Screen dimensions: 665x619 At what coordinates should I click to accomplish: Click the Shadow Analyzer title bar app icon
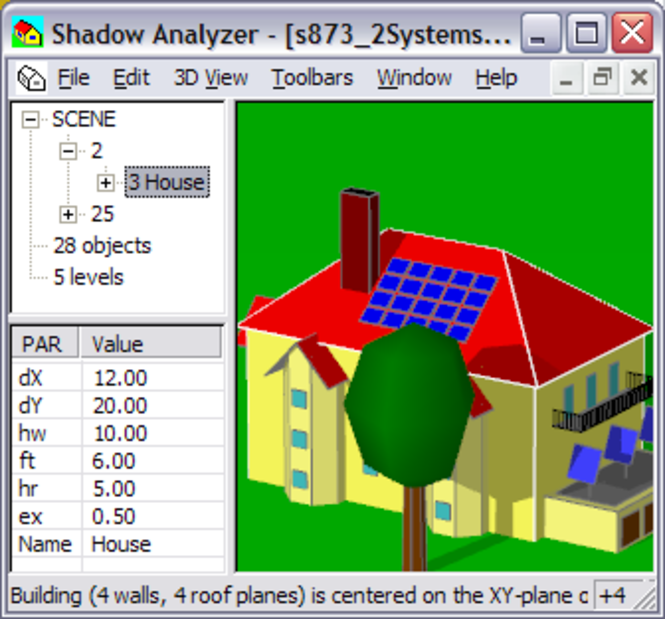pyautogui.click(x=28, y=32)
